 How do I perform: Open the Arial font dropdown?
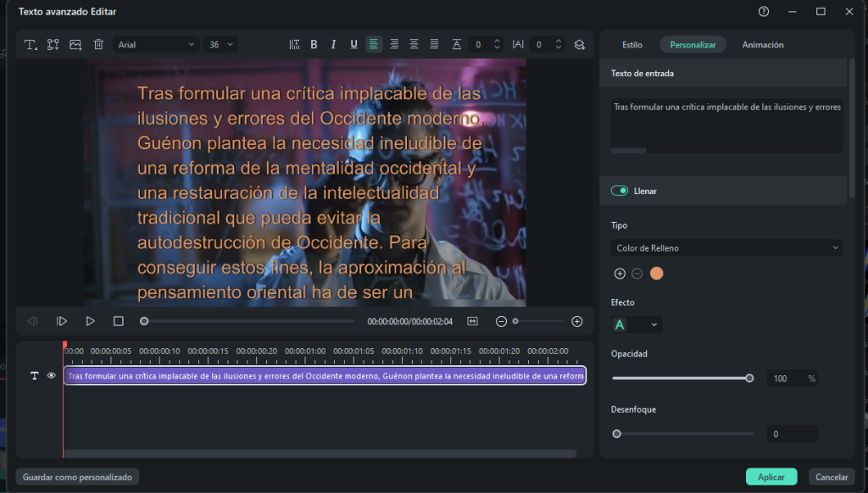point(156,44)
